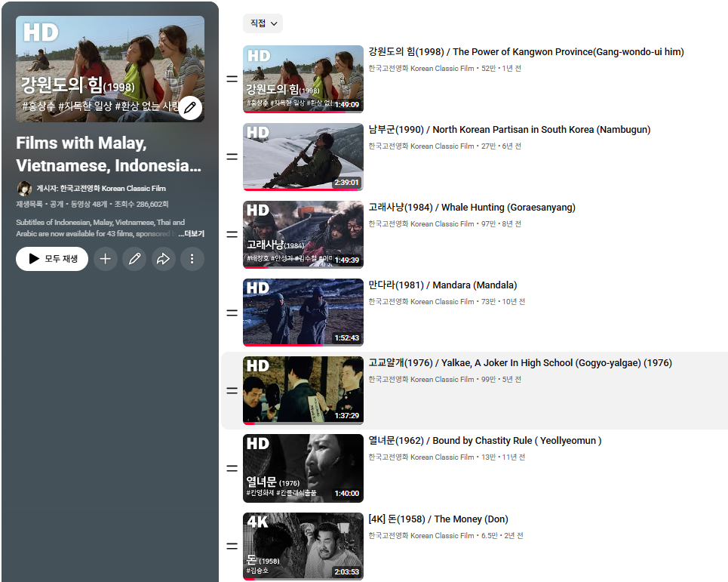Screen dimensions: 728x582
Task: Click the drag handle beside 강원도의 힘(1998)
Action: [232, 79]
